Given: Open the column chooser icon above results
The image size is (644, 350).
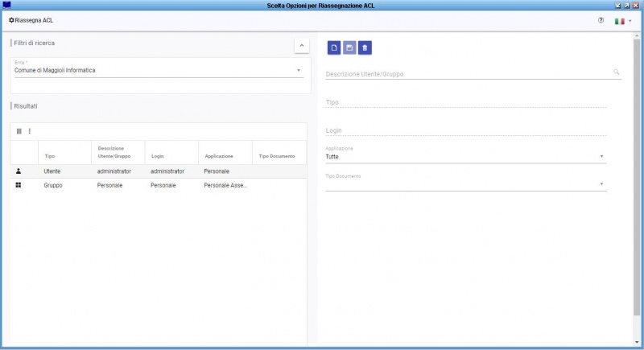Looking at the screenshot, I should coord(19,131).
